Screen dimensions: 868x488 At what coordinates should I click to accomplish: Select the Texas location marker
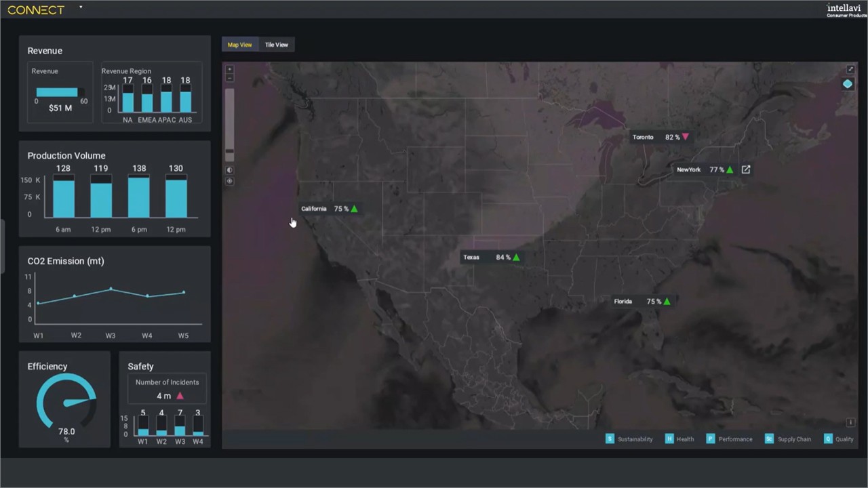[491, 258]
